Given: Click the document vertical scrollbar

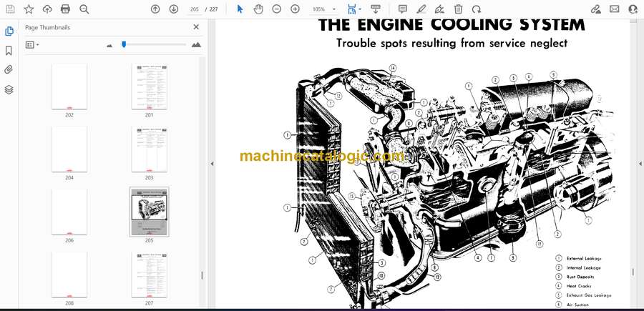Looking at the screenshot, I should [x=633, y=272].
